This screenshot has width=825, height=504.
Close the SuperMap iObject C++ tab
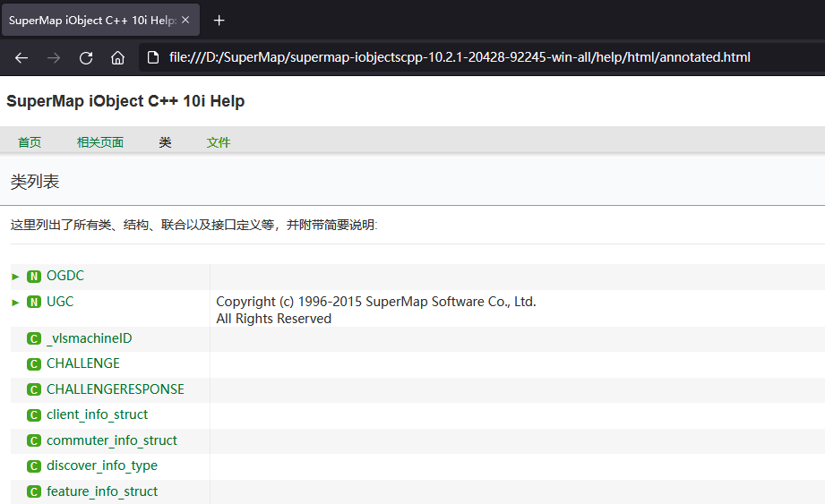point(185,20)
